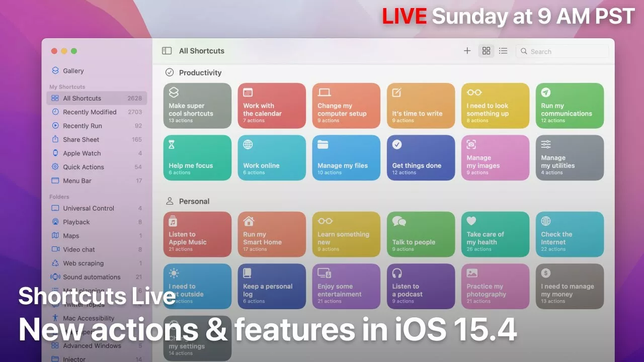644x362 pixels.
Task: Select Share Sheet in sidebar
Action: tap(97, 139)
